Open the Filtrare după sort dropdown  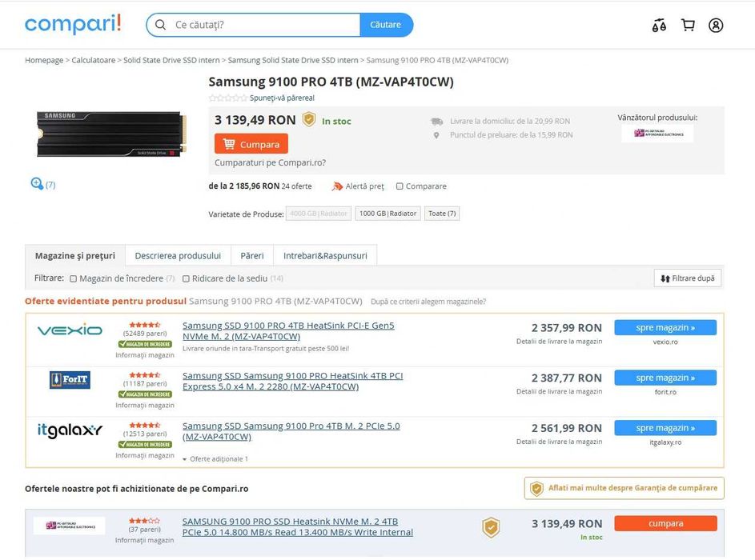click(x=688, y=278)
